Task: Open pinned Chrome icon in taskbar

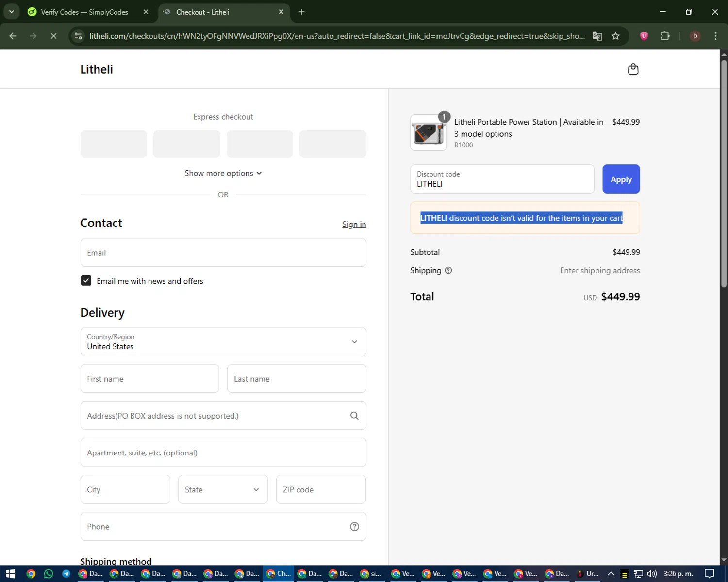Action: click(x=31, y=574)
